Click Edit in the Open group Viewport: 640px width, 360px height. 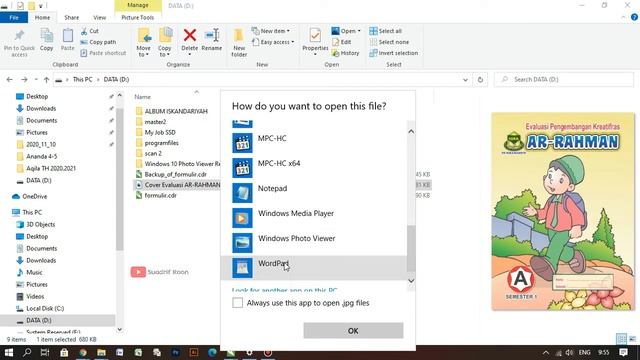[342, 42]
